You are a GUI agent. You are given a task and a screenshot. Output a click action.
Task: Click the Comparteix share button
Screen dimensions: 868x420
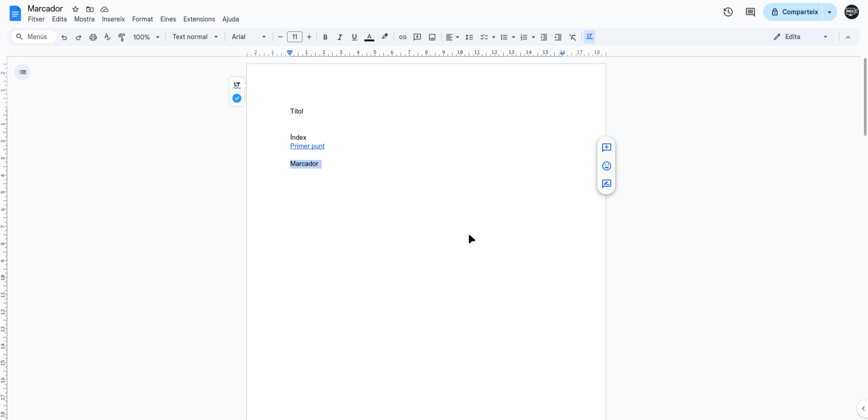[x=794, y=12]
